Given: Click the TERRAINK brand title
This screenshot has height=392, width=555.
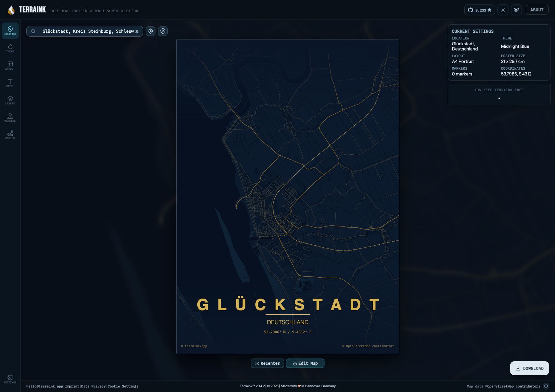Looking at the screenshot, I should (x=32, y=10).
